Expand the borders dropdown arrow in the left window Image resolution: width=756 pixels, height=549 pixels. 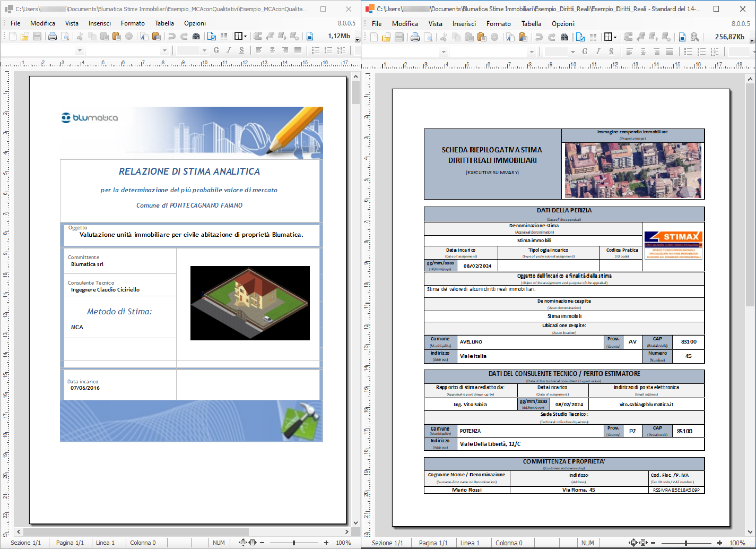click(x=245, y=37)
